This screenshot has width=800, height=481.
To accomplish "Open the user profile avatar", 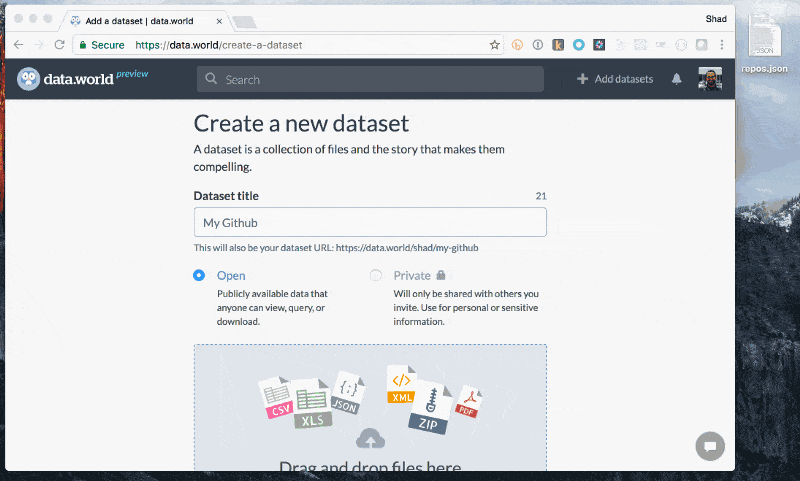I will point(710,79).
